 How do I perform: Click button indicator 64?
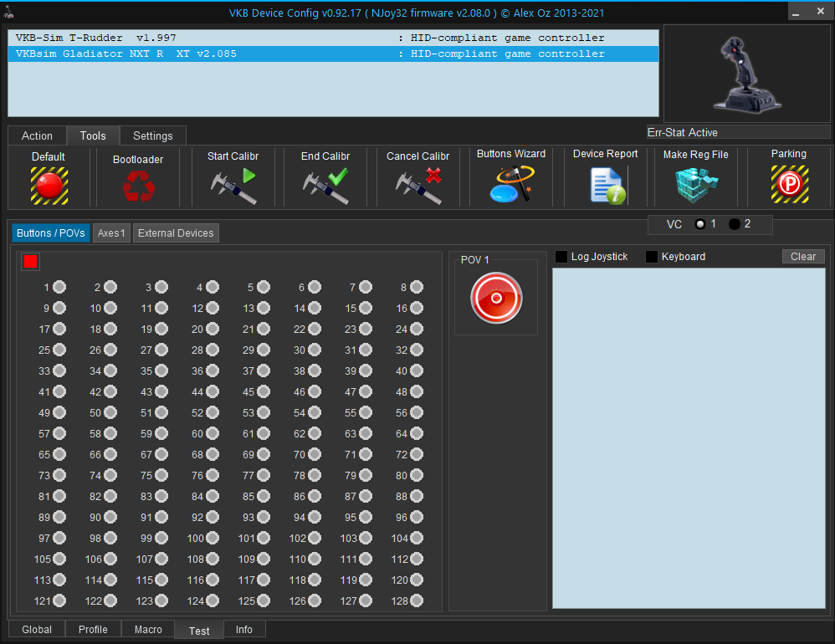(417, 434)
